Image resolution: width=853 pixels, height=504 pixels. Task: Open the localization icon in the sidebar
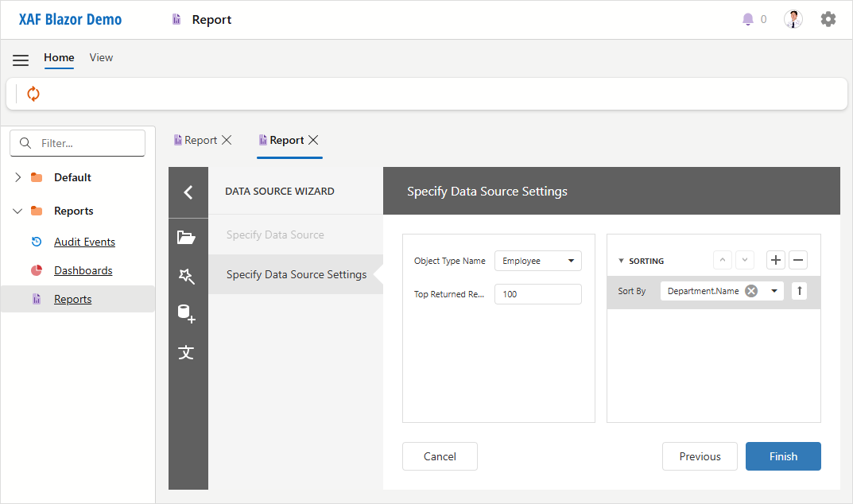pyautogui.click(x=186, y=352)
